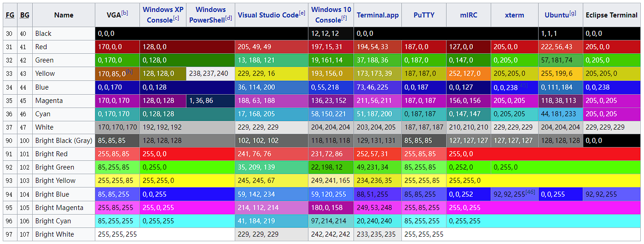Follow the Terminal.app header link
644x244 pixels.
coord(377,15)
